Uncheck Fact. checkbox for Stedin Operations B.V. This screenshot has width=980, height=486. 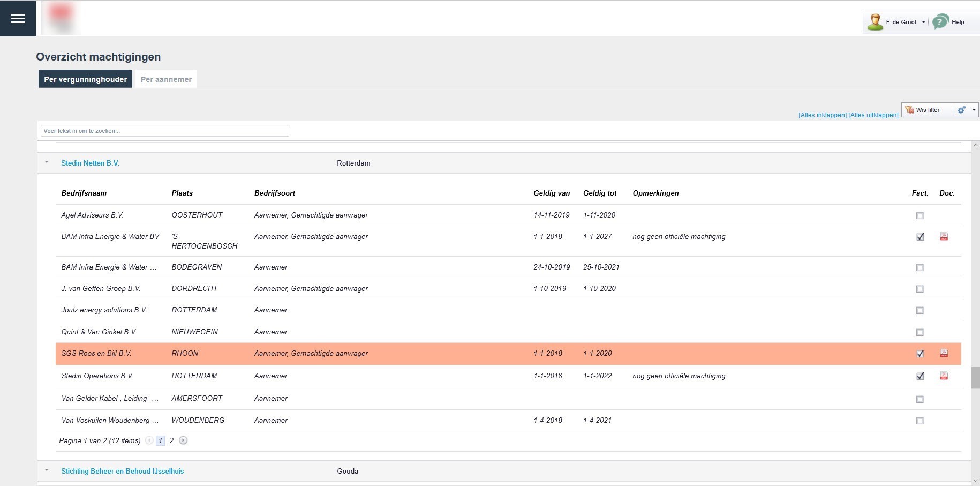coord(919,376)
